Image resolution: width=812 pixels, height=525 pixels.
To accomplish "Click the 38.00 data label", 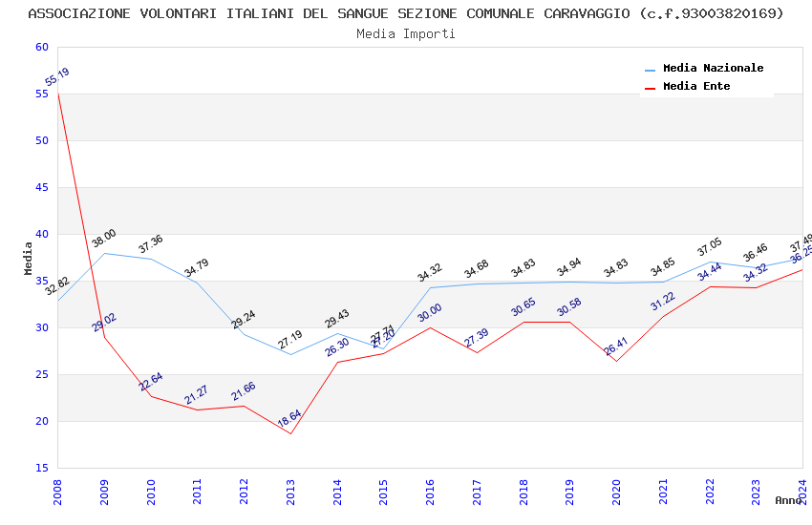I will click(103, 238).
